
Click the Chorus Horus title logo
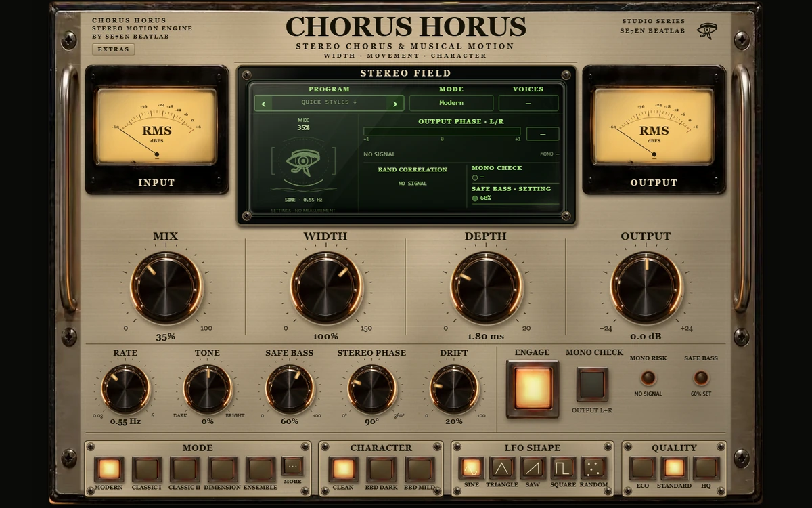click(x=406, y=26)
